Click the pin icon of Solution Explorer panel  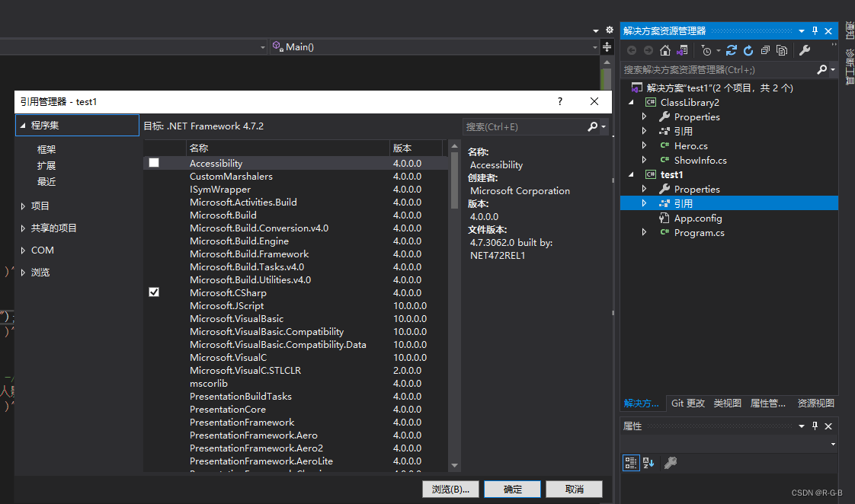(x=815, y=31)
